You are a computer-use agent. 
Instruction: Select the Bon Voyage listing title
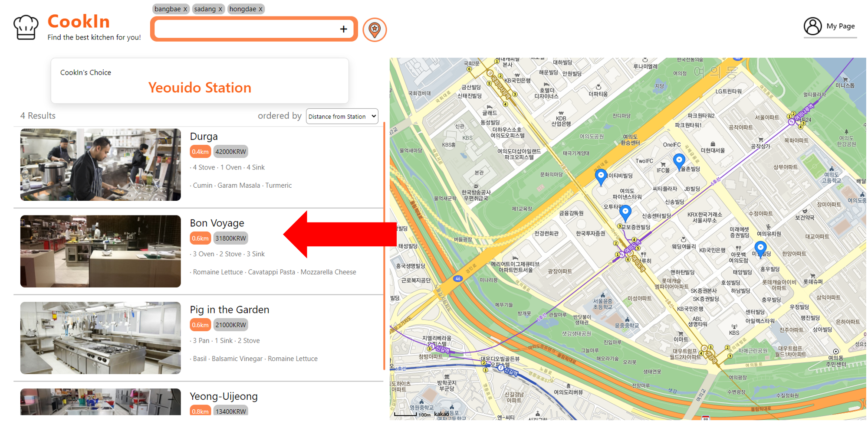(217, 223)
